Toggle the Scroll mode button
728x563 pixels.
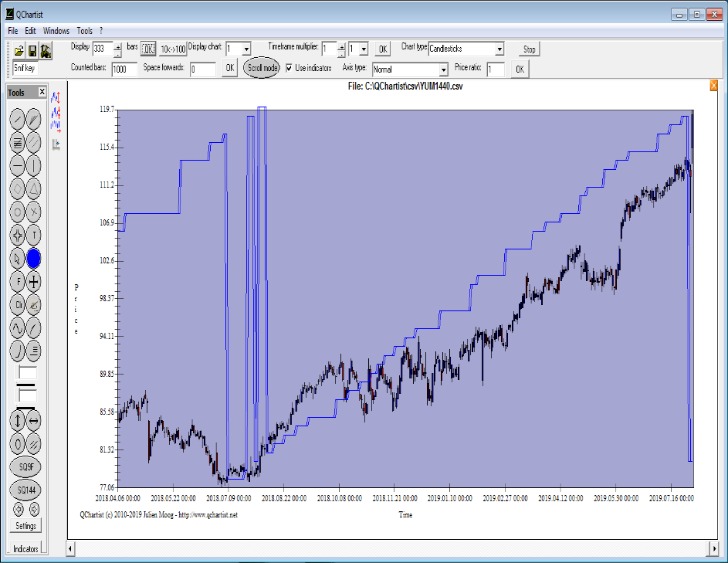tap(262, 68)
